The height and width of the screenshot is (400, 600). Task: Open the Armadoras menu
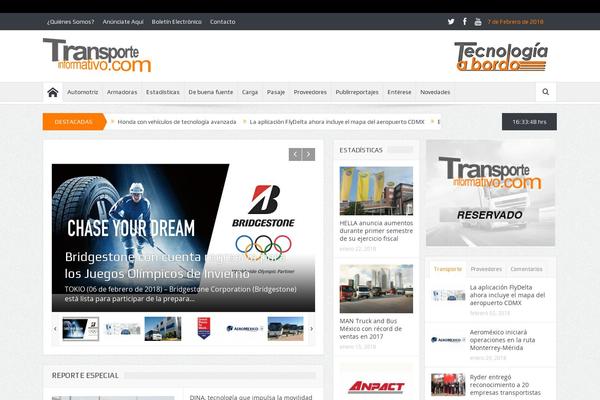coord(122,92)
